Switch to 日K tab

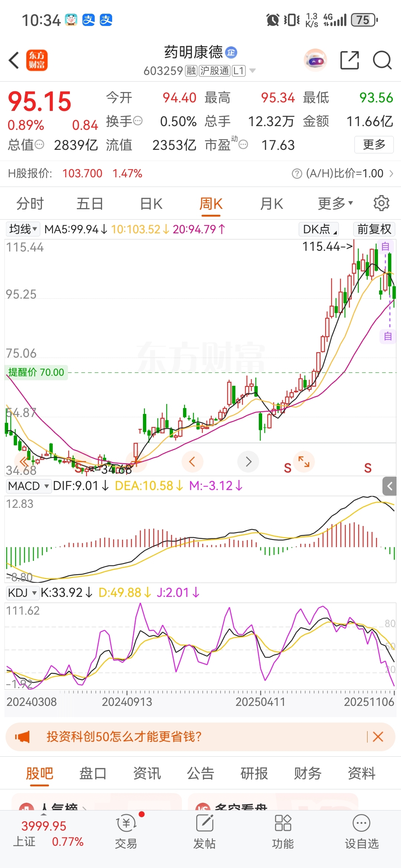pos(151,204)
